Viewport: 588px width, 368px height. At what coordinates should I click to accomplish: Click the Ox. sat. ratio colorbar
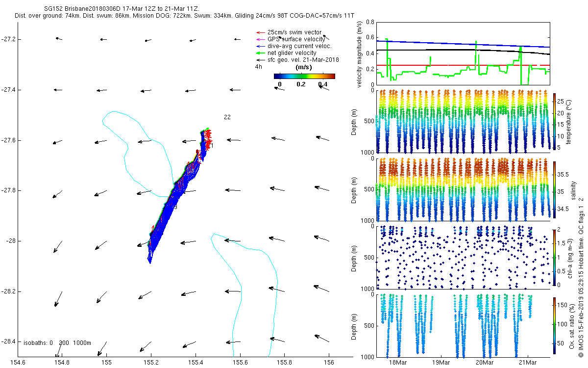click(554, 325)
